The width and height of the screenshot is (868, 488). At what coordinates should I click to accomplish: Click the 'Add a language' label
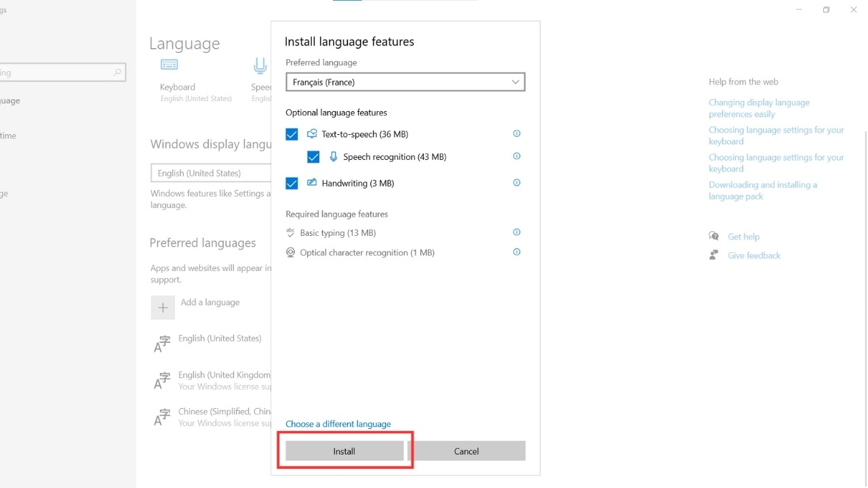(x=210, y=302)
